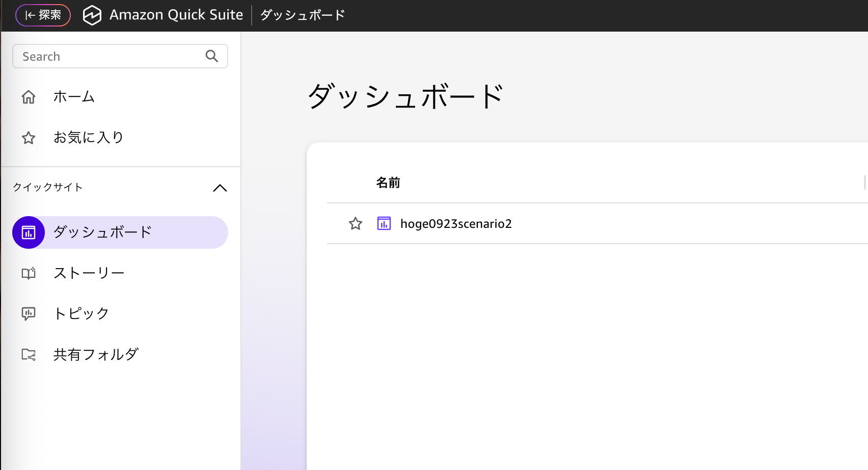Toggle the お気に入り star in the sidebar

pyautogui.click(x=29, y=137)
